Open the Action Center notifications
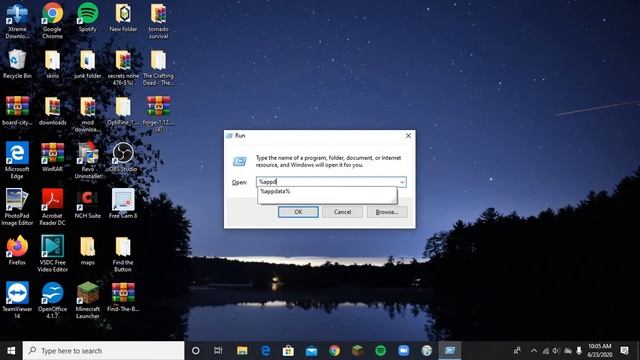The height and width of the screenshot is (360, 640). pos(624,351)
